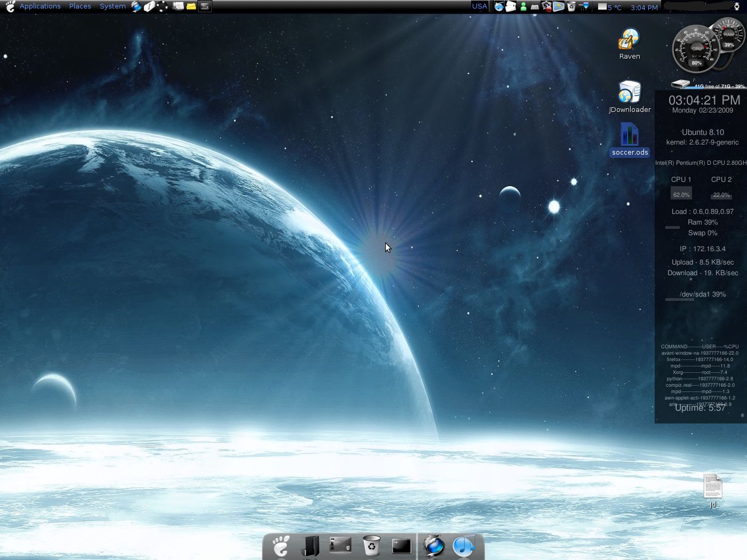Click the black circular dotted launcher icon

click(162, 6)
